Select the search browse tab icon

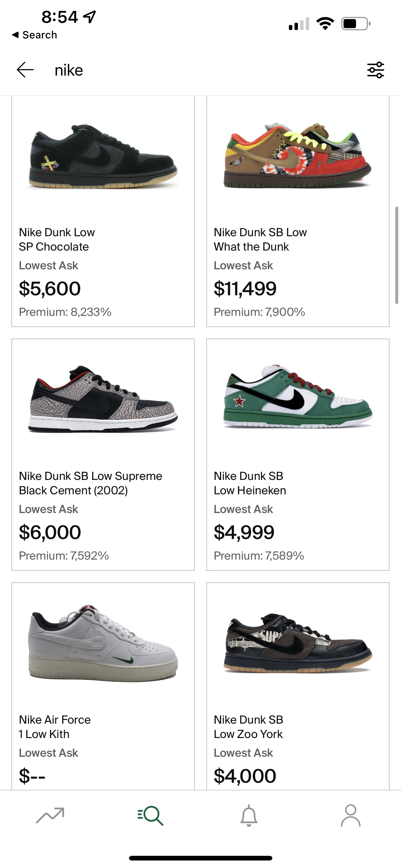[151, 816]
